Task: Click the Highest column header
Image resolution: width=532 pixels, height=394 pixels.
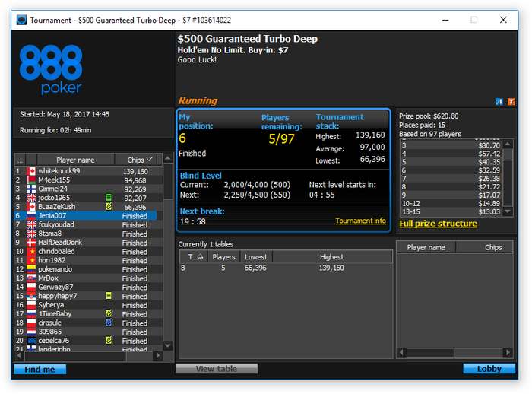Action: point(331,257)
